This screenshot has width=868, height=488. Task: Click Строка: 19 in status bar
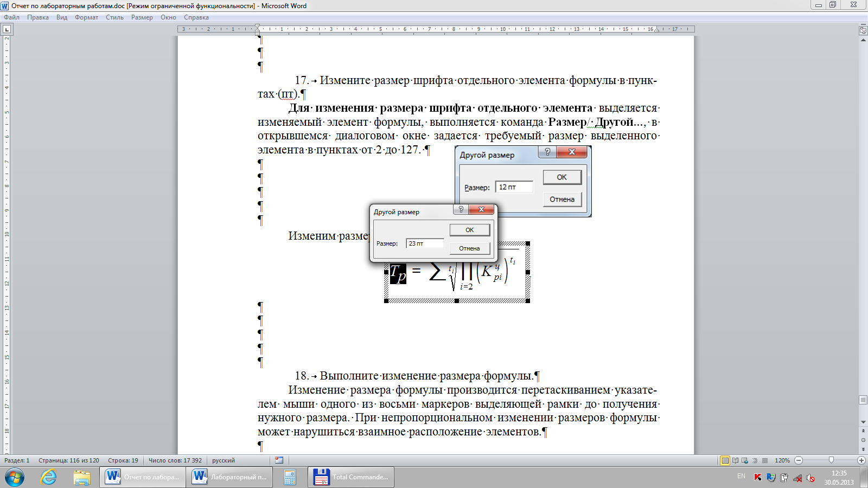(x=123, y=460)
